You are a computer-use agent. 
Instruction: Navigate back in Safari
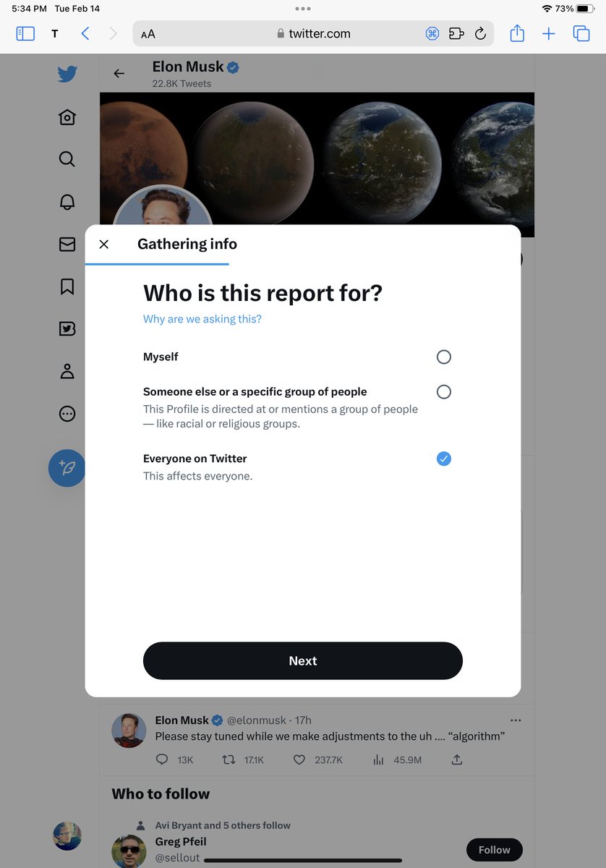[x=85, y=33]
